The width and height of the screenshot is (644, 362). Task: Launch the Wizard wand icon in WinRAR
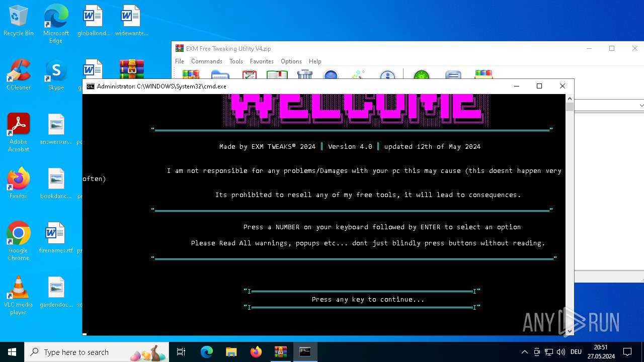[x=358, y=74]
